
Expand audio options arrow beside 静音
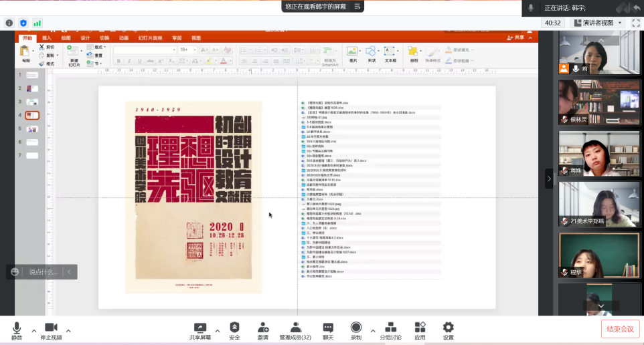[33, 331]
